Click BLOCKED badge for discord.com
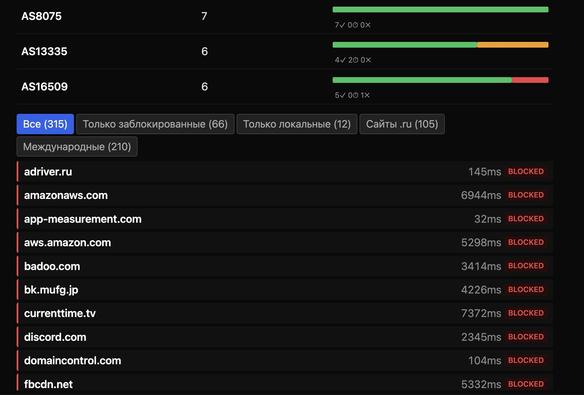The image size is (584, 395). [526, 337]
